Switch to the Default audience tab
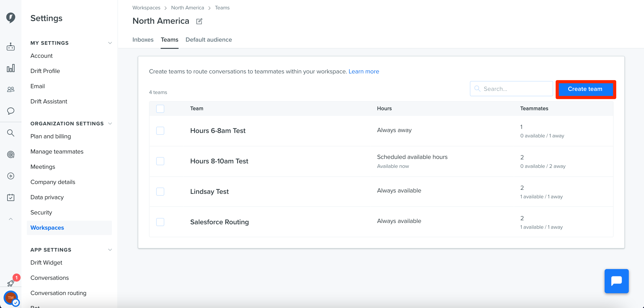Screen dimensions: 644x308 click(209, 40)
